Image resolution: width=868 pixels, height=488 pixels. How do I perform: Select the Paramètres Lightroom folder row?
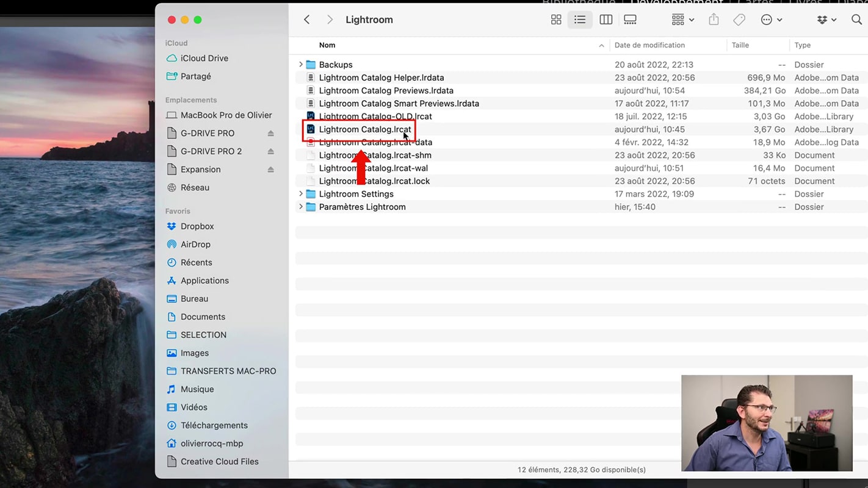tap(581, 207)
